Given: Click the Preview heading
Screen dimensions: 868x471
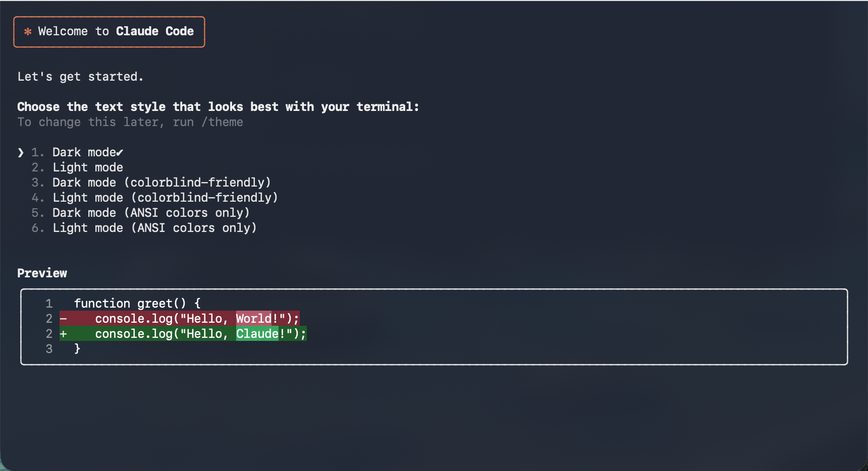Looking at the screenshot, I should pos(42,273).
